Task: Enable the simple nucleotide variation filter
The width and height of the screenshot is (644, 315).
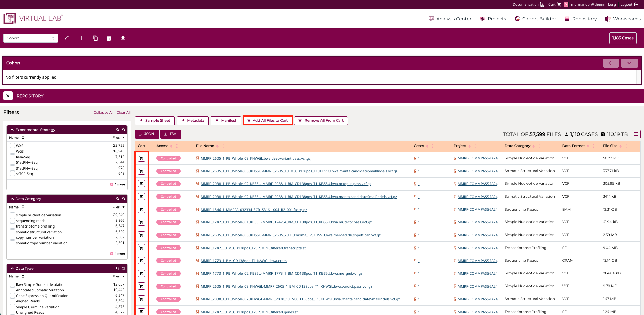Action: 12,215
